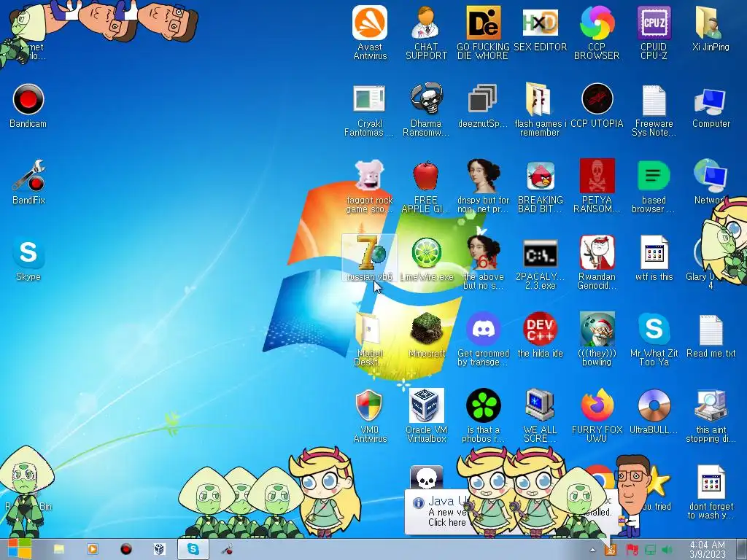Open the volume speaker tray icon
747x560 pixels.
[667, 550]
